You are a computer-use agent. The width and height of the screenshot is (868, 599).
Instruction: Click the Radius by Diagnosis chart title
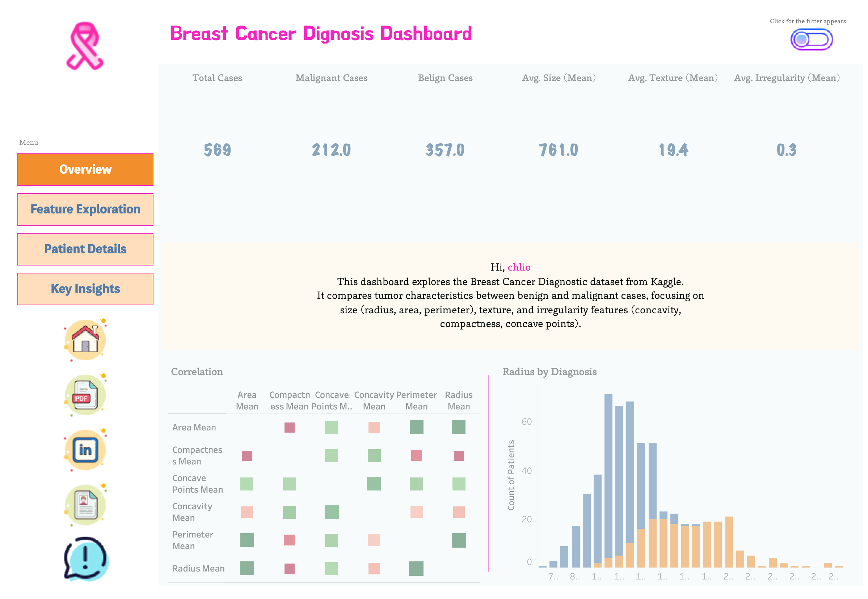(550, 372)
